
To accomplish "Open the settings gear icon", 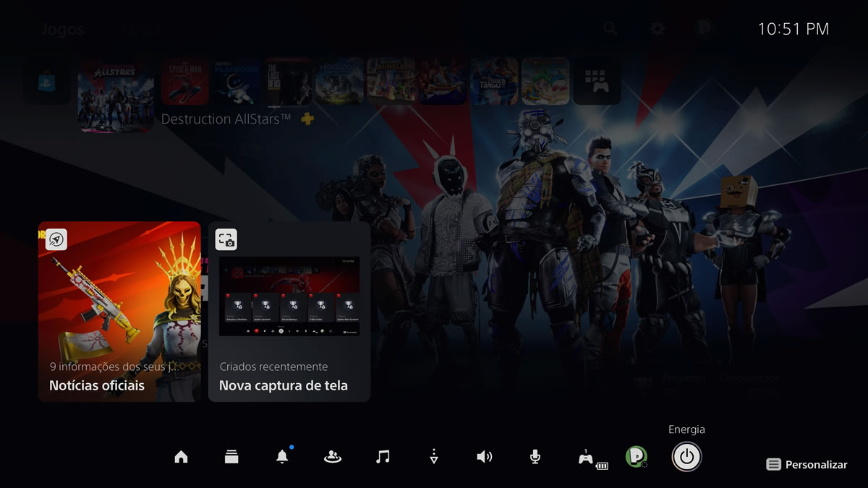I will pos(658,29).
